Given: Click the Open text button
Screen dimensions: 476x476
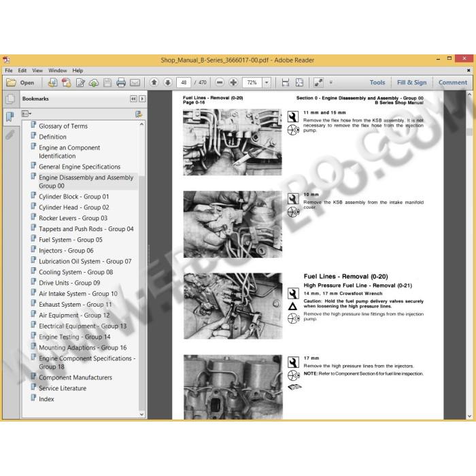Looking at the screenshot, I should click(x=27, y=82).
